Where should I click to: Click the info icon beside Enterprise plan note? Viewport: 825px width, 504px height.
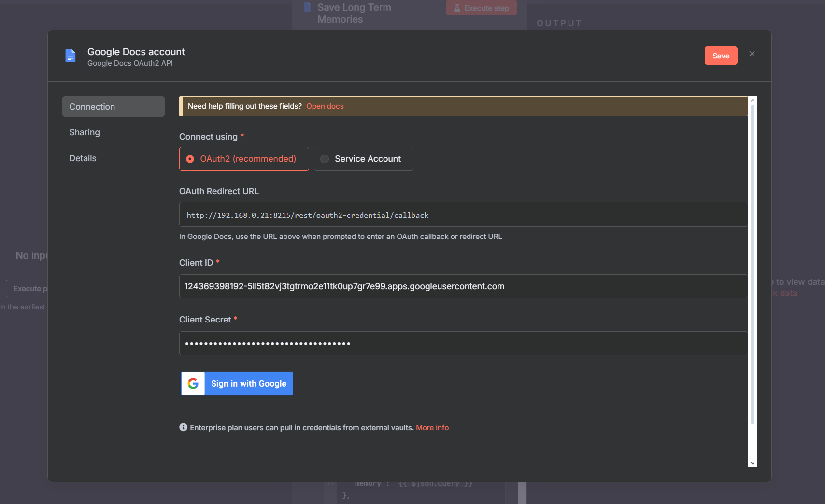point(183,427)
